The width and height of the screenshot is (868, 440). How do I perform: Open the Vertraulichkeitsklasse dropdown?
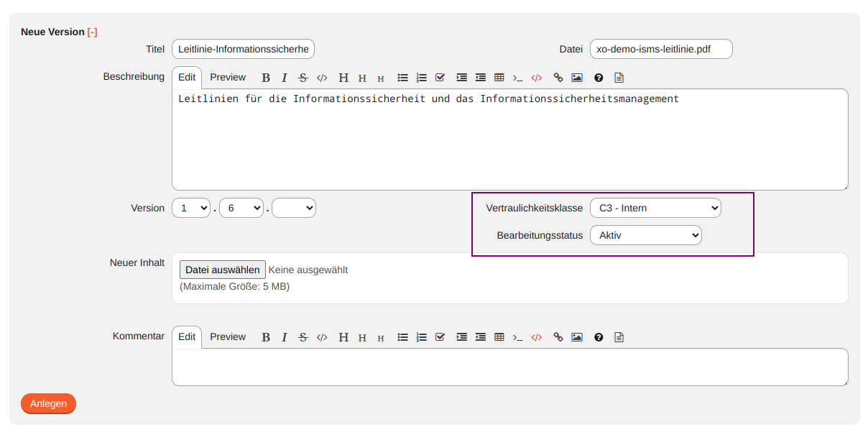[x=655, y=208]
